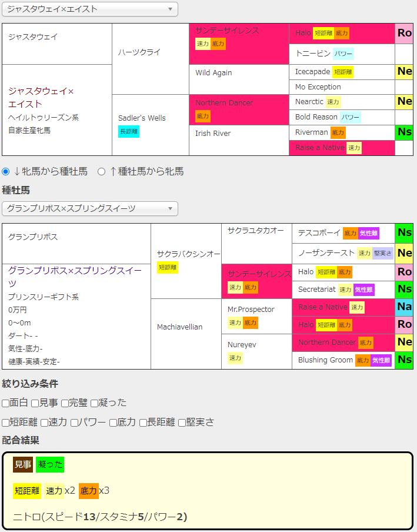Click the cyan 長距離 tag under Sadler's Wells
417x532 pixels.
[129, 131]
